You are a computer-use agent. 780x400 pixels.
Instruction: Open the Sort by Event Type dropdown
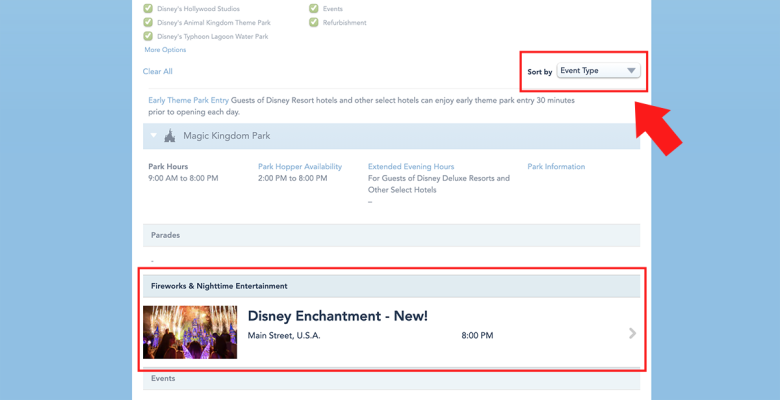598,71
